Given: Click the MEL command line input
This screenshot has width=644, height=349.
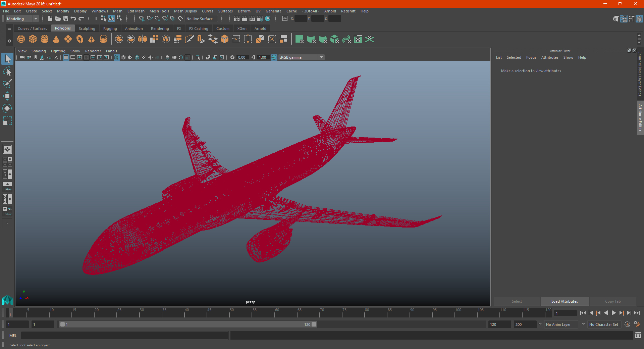Looking at the screenshot, I should tap(124, 335).
